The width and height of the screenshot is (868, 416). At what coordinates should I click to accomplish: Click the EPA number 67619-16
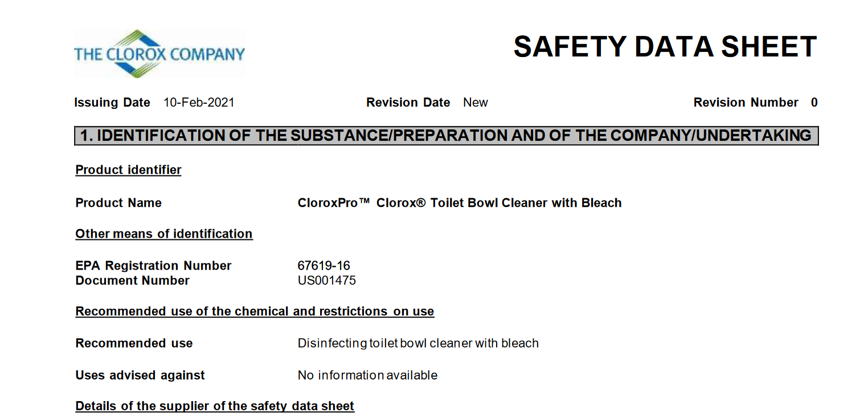tap(324, 266)
